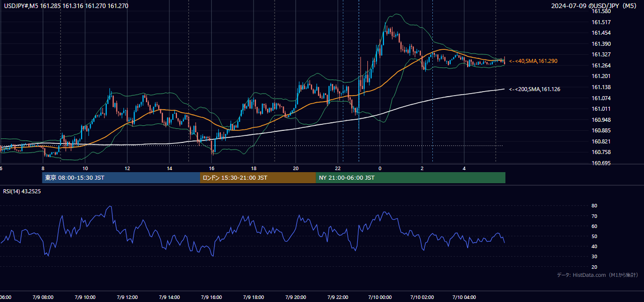Click price axis value 160.821

(x=601, y=141)
